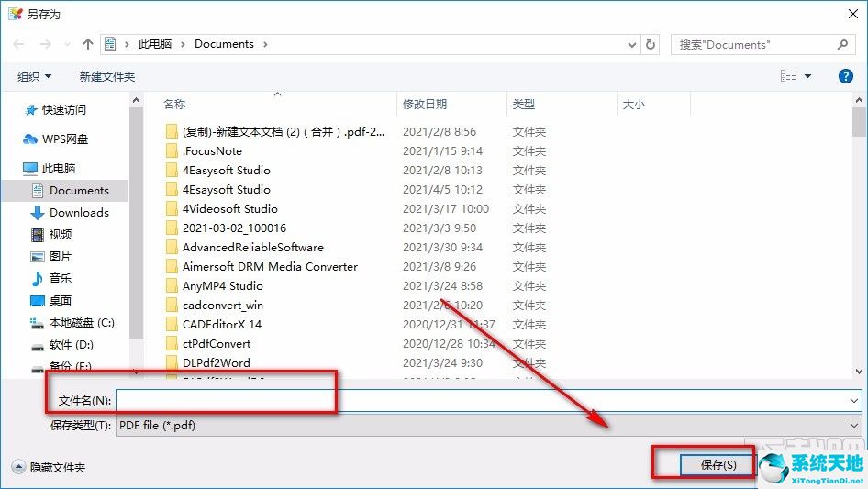Select the 4Esaysoft Studio folder
The height and width of the screenshot is (489, 868).
pyautogui.click(x=227, y=189)
